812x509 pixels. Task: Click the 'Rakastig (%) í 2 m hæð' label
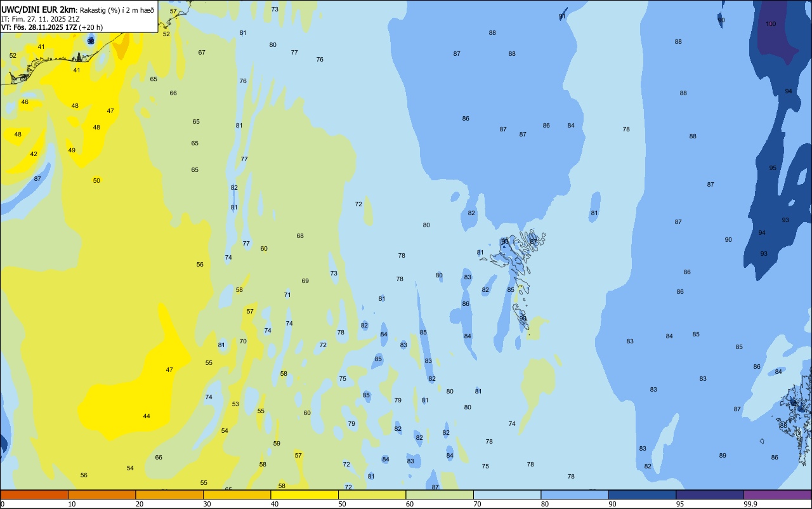point(117,10)
